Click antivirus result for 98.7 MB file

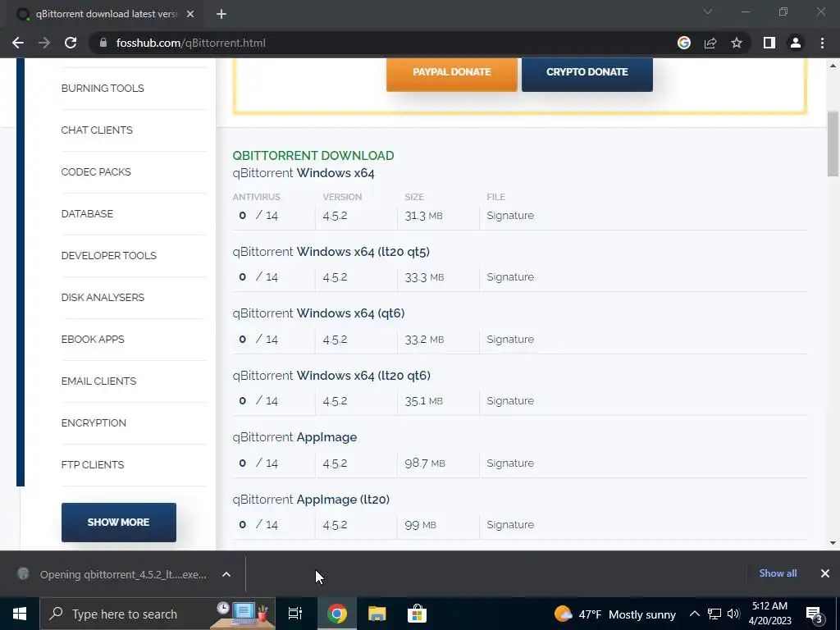point(258,463)
